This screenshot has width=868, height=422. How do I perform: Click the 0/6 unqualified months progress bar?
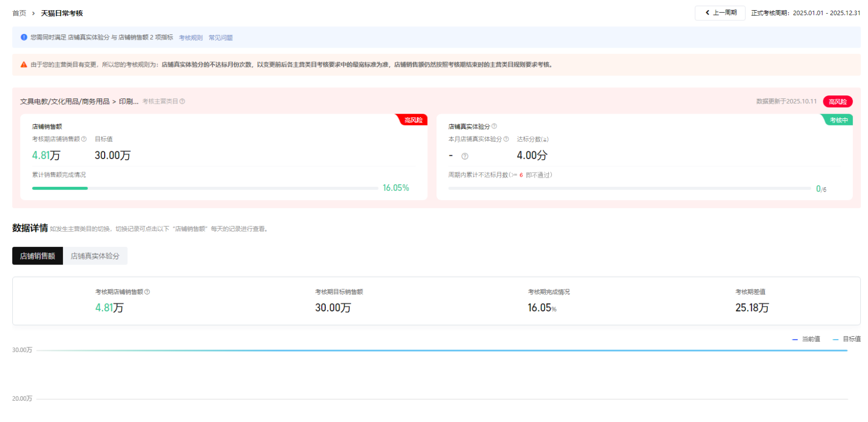[629, 188]
